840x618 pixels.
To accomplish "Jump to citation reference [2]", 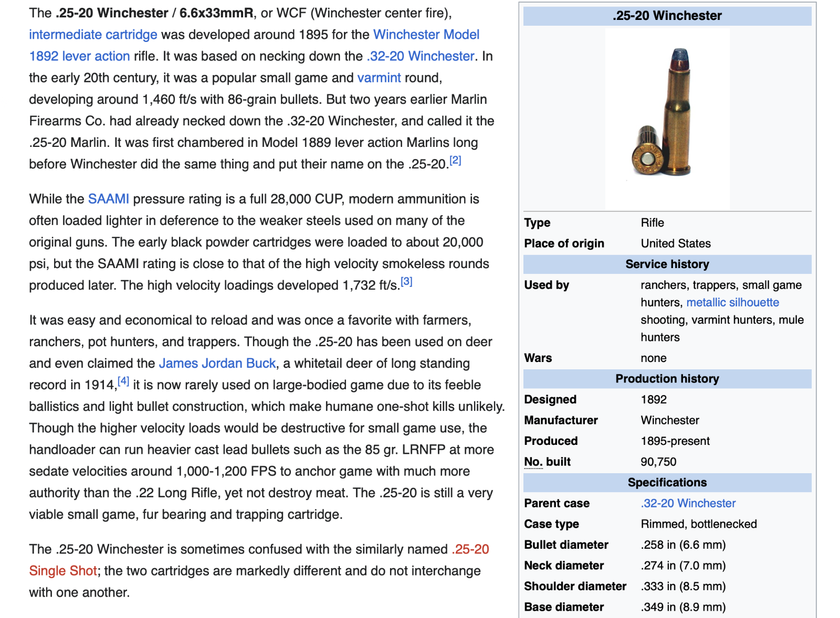I will (455, 161).
